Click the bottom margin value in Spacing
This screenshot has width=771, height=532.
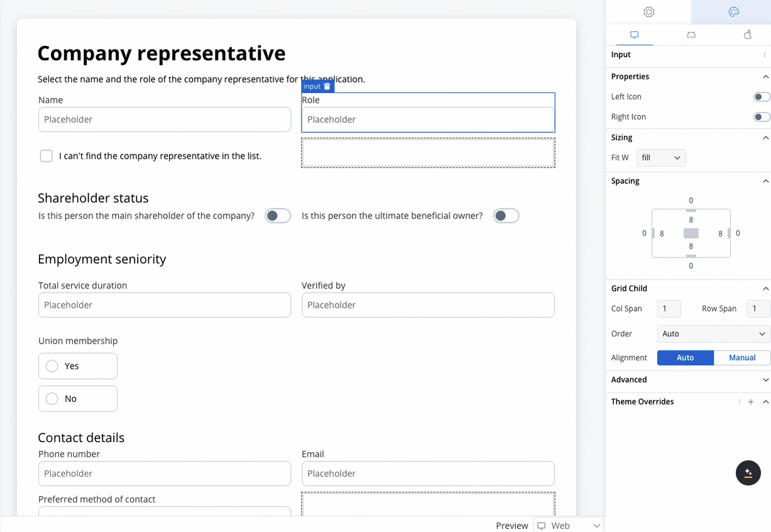(691, 266)
